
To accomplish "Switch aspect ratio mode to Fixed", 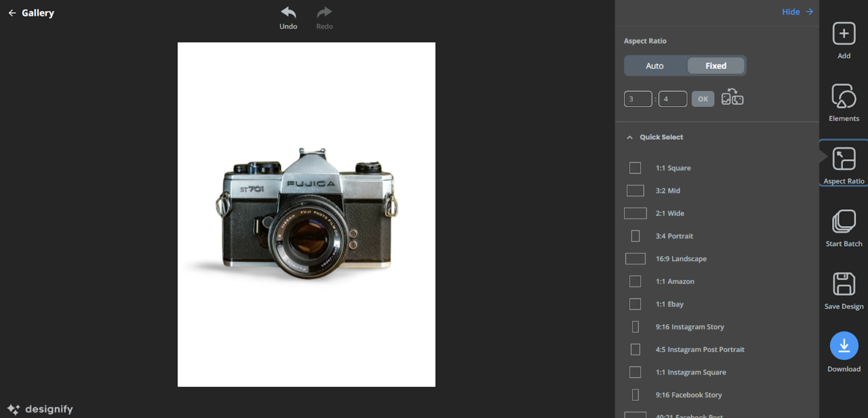I will 716,66.
